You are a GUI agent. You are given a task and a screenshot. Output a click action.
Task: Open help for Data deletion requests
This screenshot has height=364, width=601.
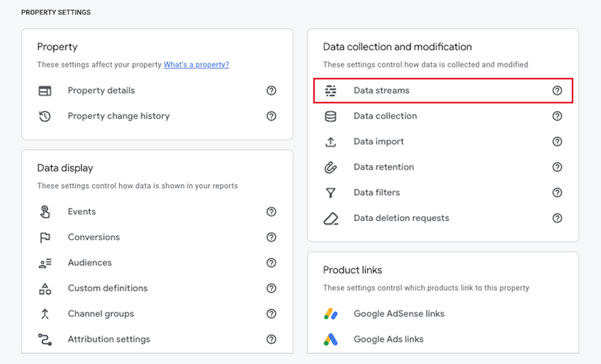click(x=558, y=218)
